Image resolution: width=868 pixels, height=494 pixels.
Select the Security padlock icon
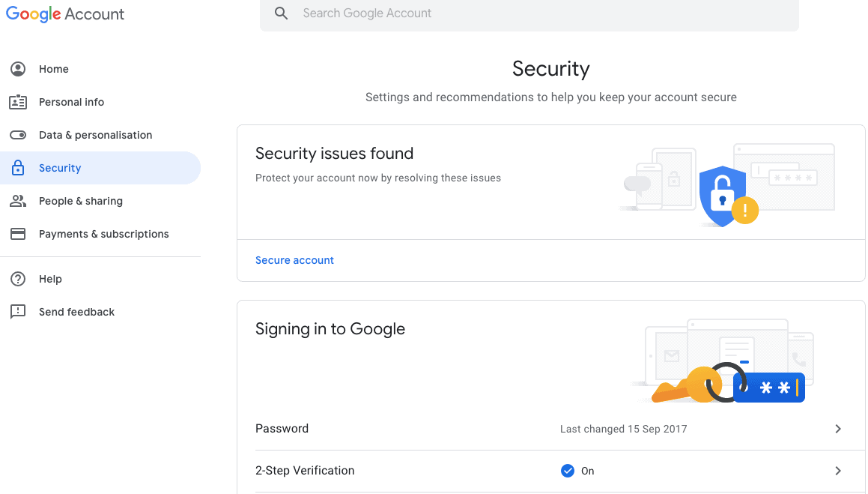(18, 168)
